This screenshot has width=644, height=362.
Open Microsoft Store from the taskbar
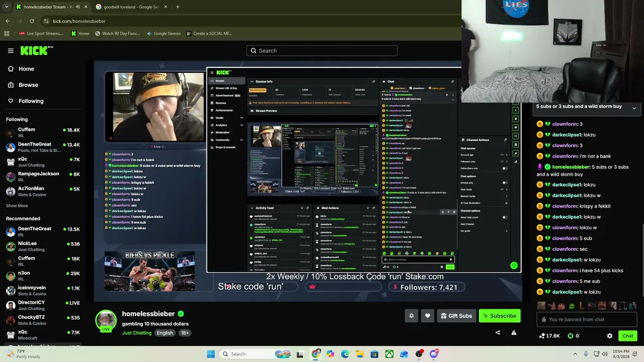click(374, 354)
